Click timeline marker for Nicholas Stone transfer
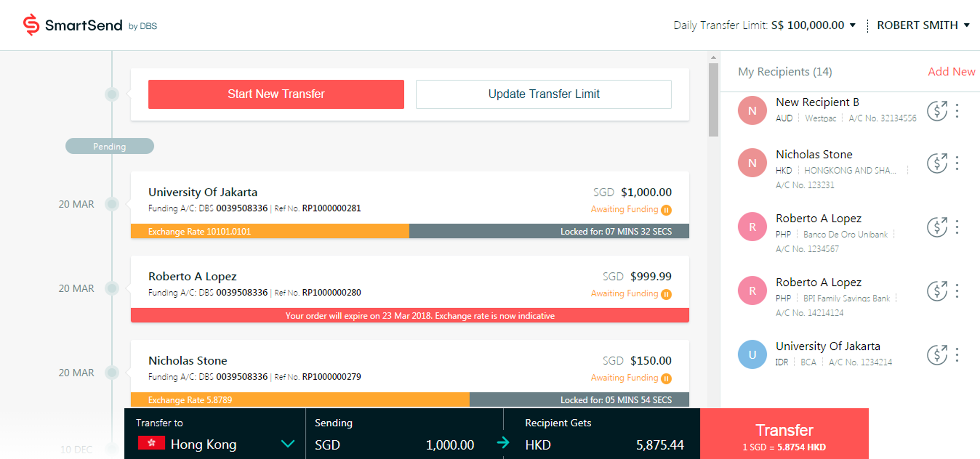The width and height of the screenshot is (980, 459). point(112,373)
